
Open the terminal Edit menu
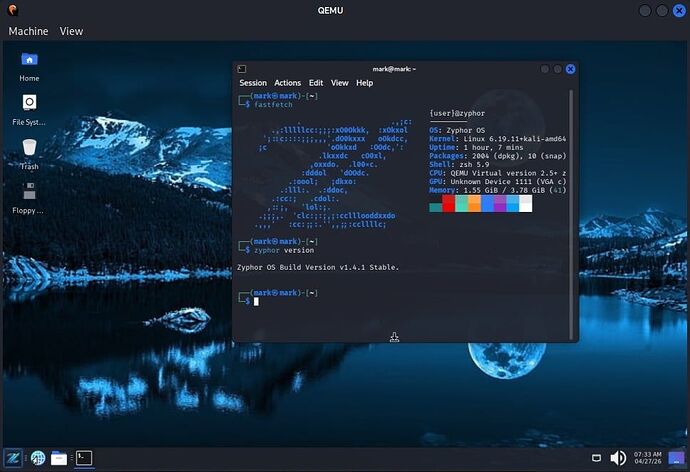click(316, 83)
